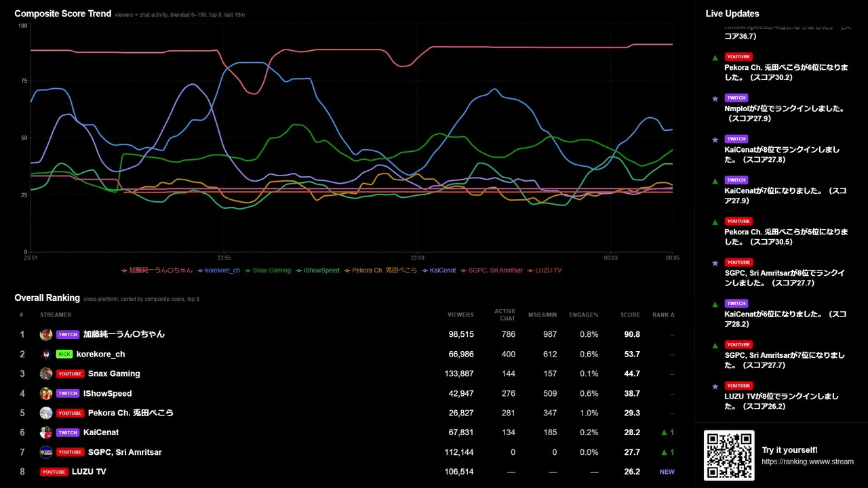The width and height of the screenshot is (868, 488).
Task: Click the 1.0% engagement value for Pekora
Action: (x=590, y=413)
